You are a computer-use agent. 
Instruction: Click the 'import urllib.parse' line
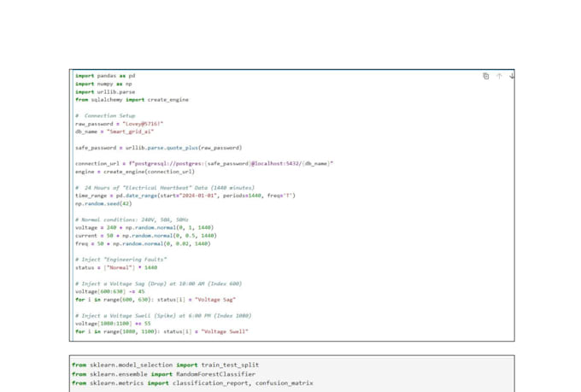coord(105,92)
